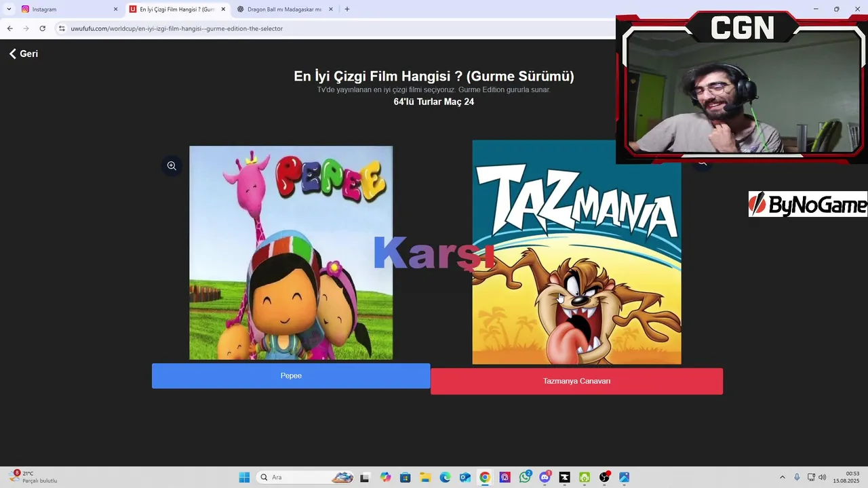Click the microphone tray icon
The width and height of the screenshot is (868, 488).
coord(797,477)
